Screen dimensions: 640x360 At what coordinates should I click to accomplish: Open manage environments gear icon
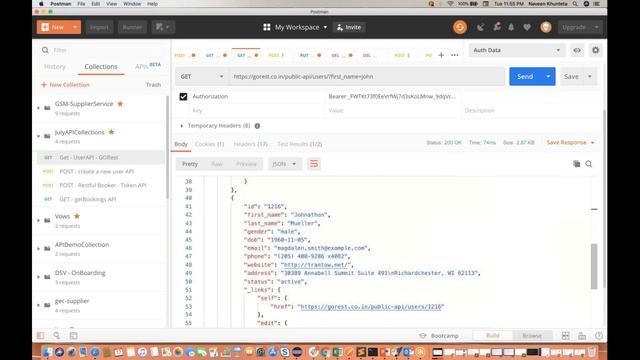tap(596, 50)
